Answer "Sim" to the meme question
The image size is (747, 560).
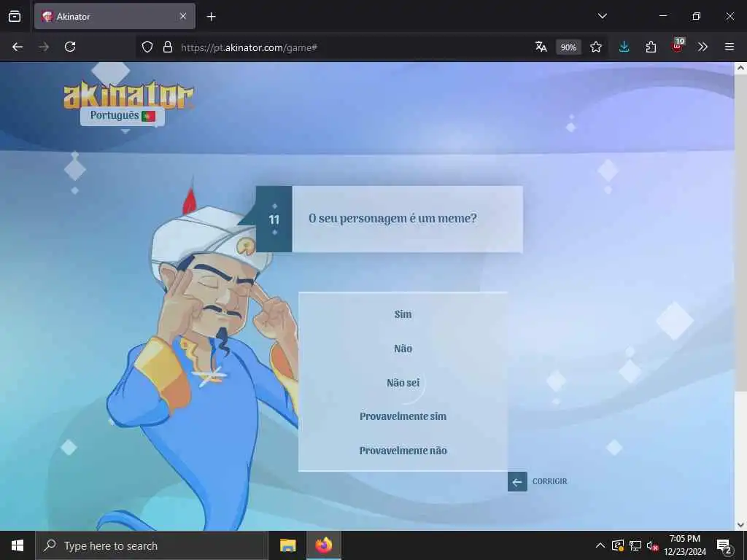click(x=403, y=314)
